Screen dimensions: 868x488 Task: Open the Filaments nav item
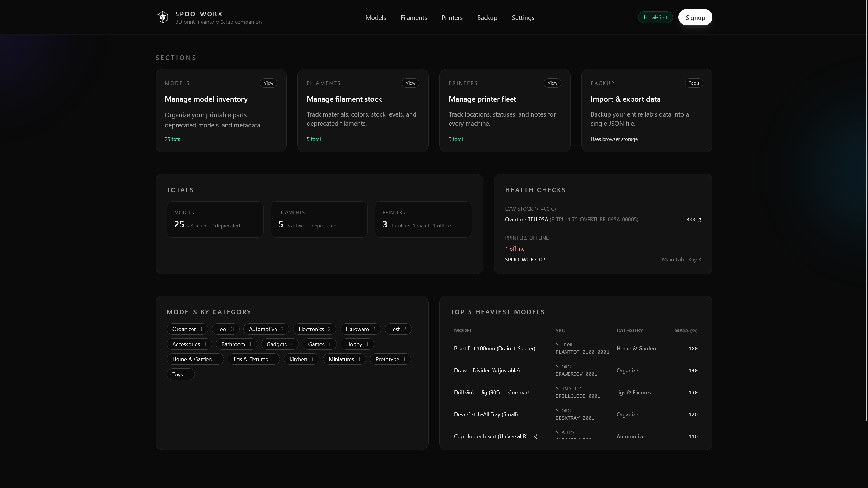[414, 17]
